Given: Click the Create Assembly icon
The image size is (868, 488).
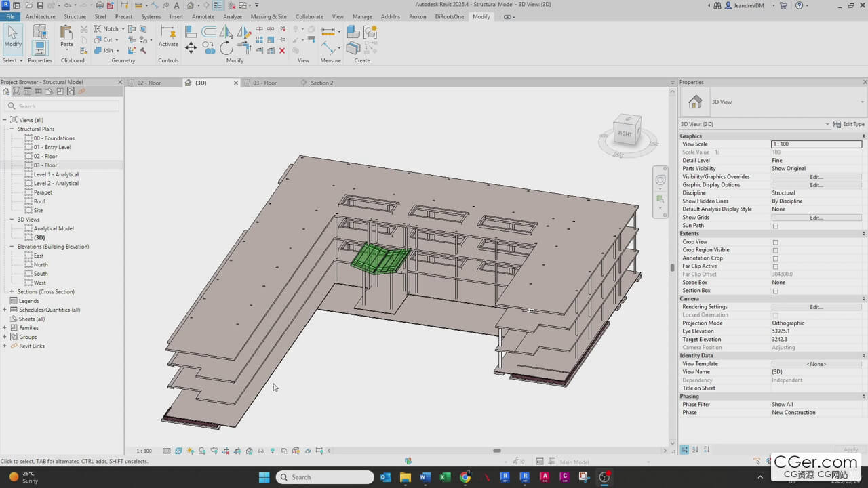Looking at the screenshot, I should [353, 31].
